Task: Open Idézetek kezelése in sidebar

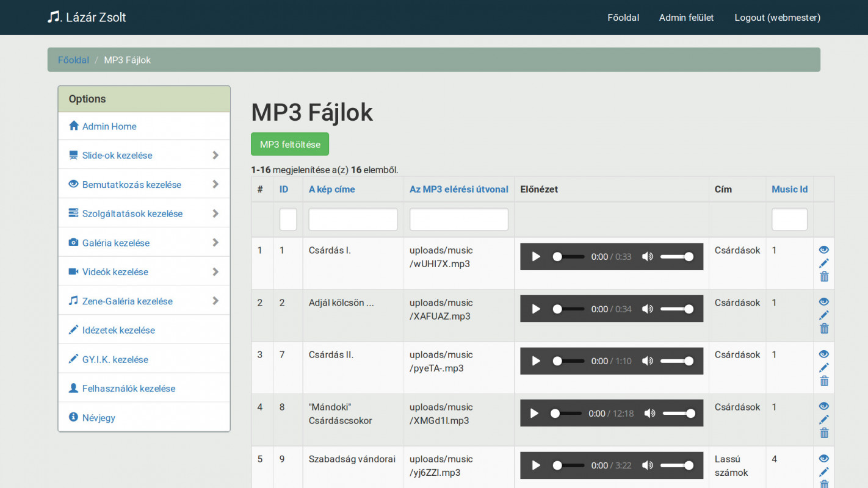Action: [118, 330]
